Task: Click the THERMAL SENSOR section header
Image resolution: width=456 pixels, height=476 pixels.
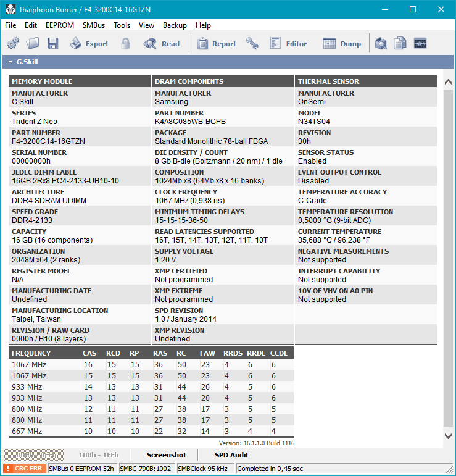Action: [x=365, y=81]
